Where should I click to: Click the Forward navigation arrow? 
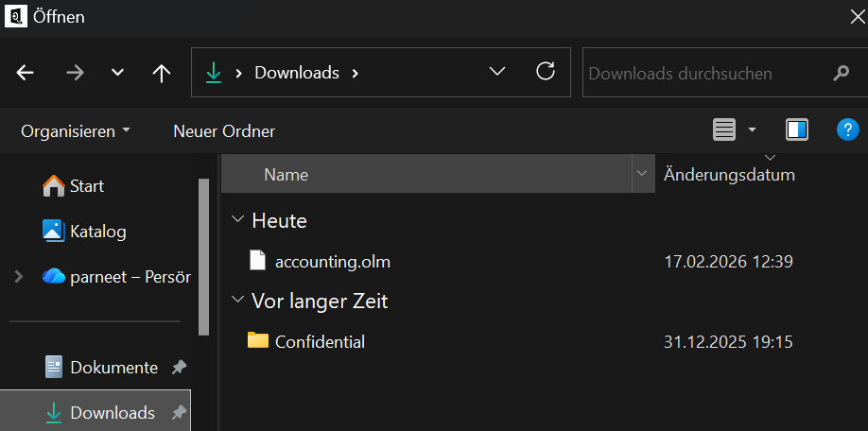[76, 74]
